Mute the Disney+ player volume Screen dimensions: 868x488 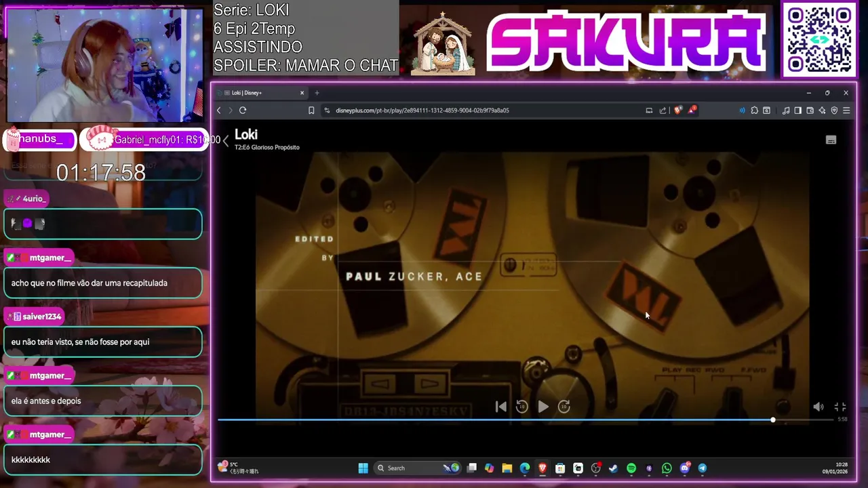(818, 407)
